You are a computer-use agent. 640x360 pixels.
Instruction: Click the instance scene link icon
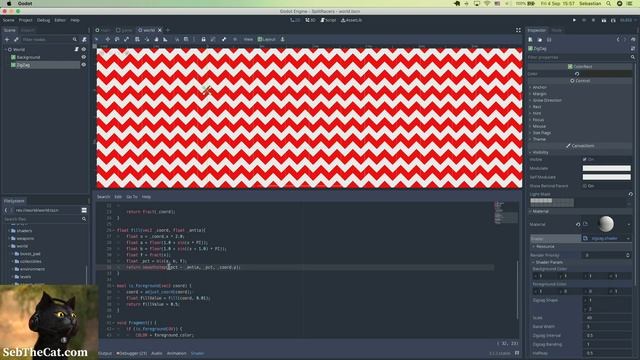point(16,40)
